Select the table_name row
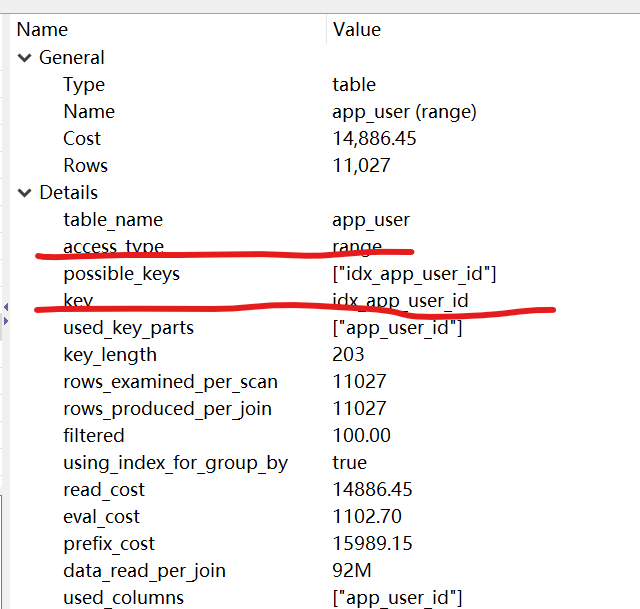The width and height of the screenshot is (640, 609). point(113,220)
